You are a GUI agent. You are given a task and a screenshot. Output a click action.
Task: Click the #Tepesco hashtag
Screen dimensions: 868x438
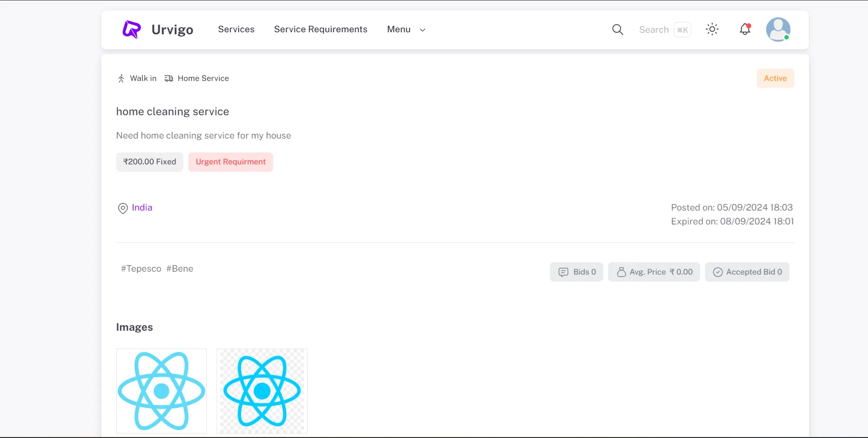tap(141, 269)
